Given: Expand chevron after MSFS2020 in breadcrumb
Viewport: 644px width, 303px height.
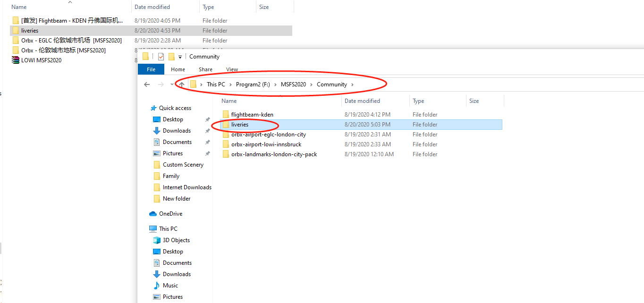Looking at the screenshot, I should 312,84.
